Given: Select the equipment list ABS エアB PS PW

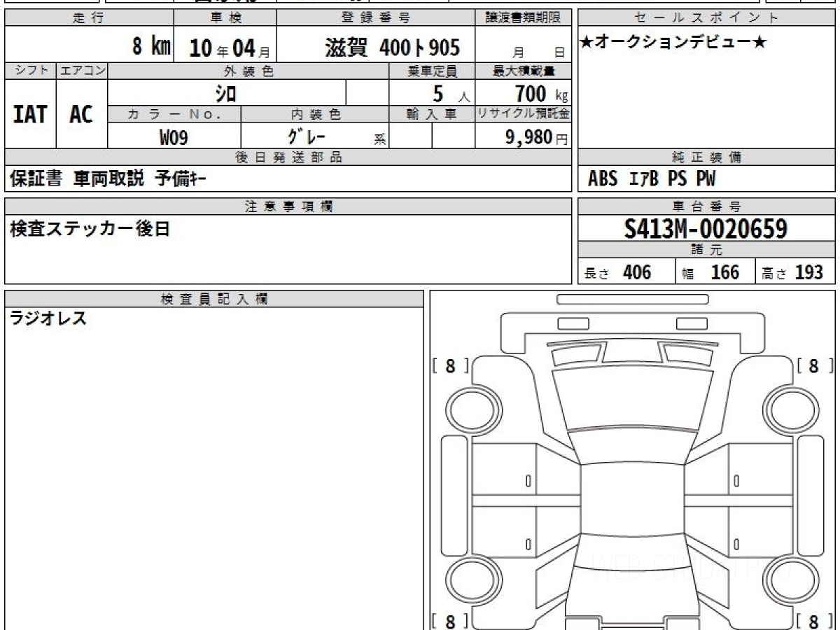Looking at the screenshot, I should [x=652, y=179].
